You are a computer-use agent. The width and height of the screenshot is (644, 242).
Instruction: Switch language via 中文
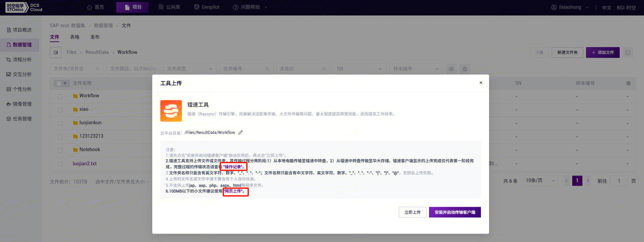(607, 7)
